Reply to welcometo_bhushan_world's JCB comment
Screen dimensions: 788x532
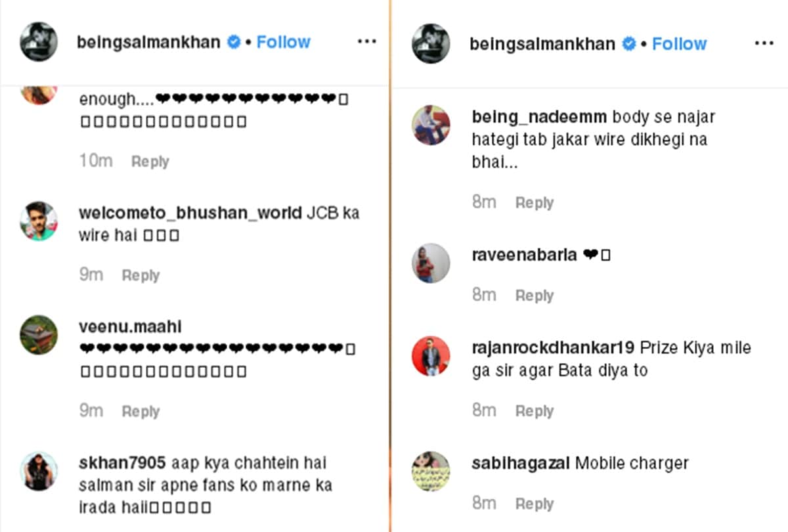point(141,275)
